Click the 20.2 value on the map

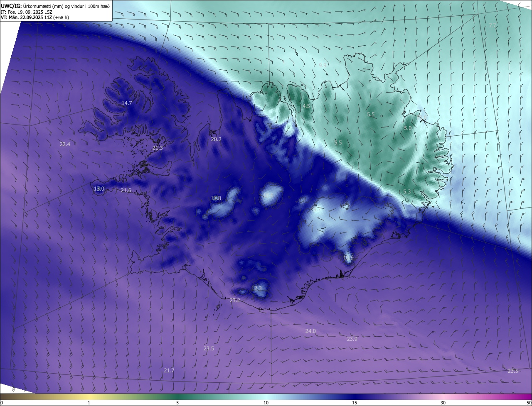tap(216, 139)
